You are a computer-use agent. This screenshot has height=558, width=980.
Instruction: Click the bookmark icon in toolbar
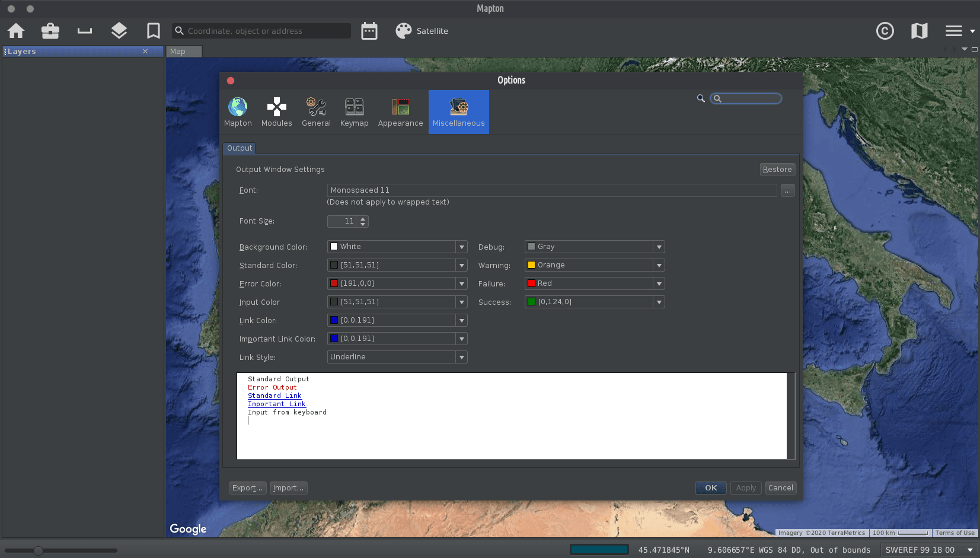pyautogui.click(x=154, y=31)
